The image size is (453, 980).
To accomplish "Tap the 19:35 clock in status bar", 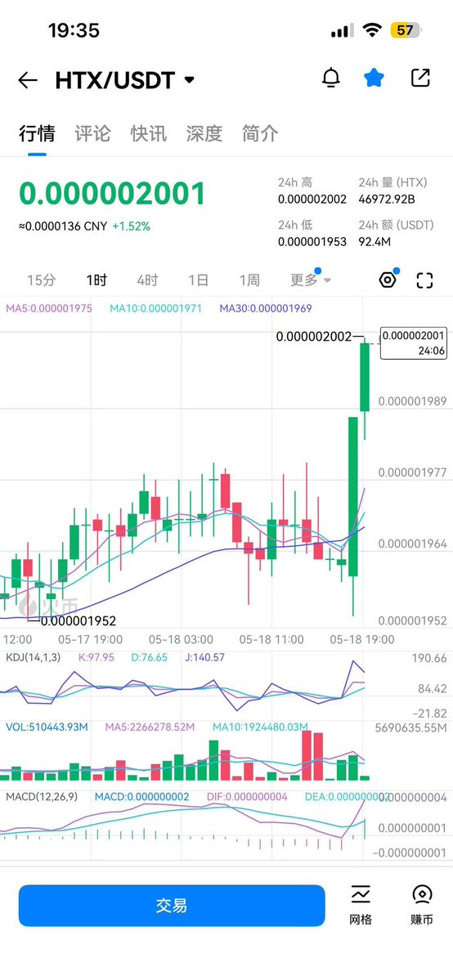I will coord(74,30).
